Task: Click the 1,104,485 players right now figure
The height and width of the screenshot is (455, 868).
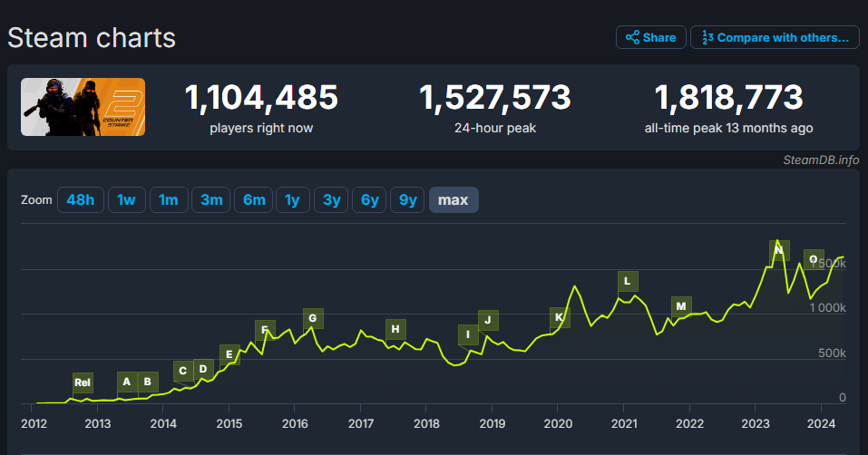Action: pos(261,98)
